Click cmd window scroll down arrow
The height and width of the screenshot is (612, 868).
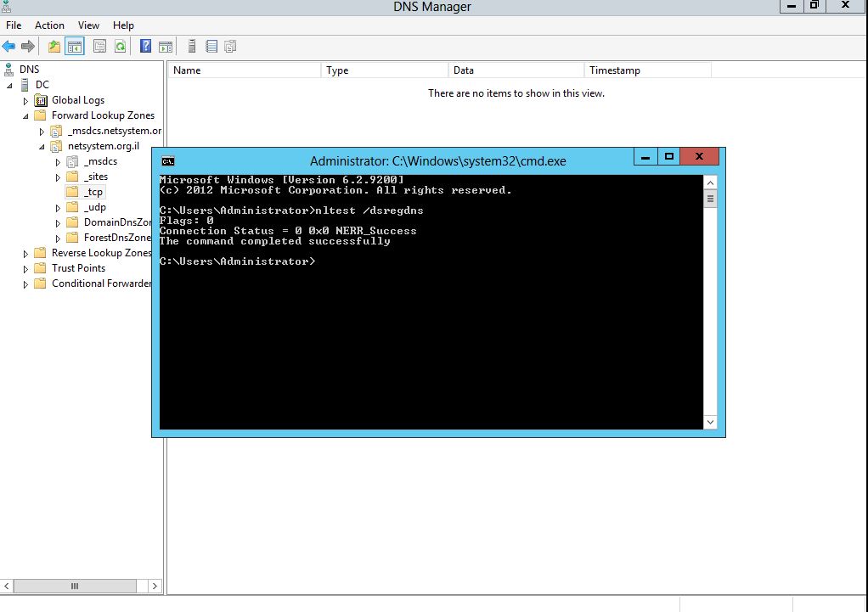tap(710, 422)
